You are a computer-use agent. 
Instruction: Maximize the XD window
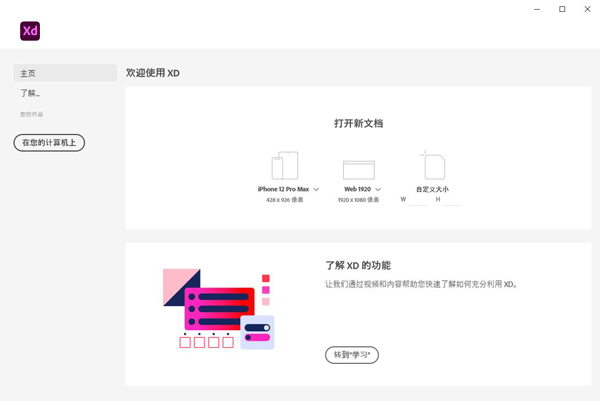[x=562, y=9]
